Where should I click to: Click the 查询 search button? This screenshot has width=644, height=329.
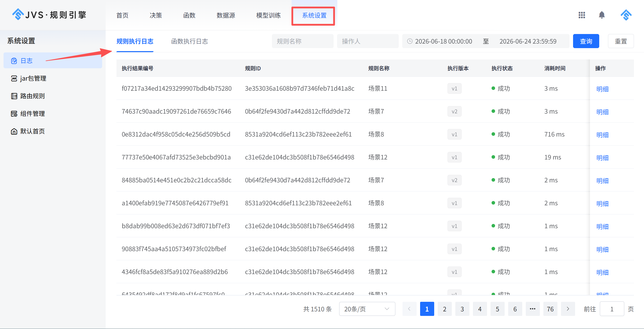(586, 41)
